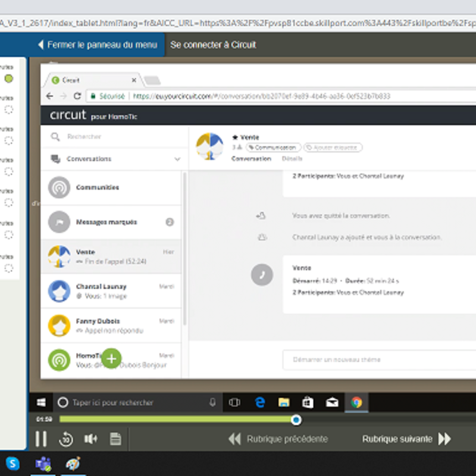Screen dimensions: 476x476
Task: Open Paint from the taskbar
Action: click(x=73, y=464)
